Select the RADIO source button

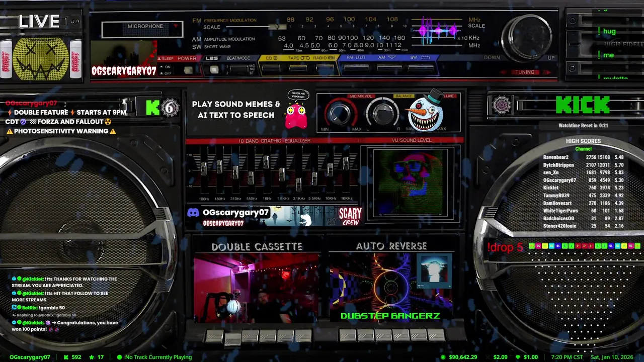325,68
